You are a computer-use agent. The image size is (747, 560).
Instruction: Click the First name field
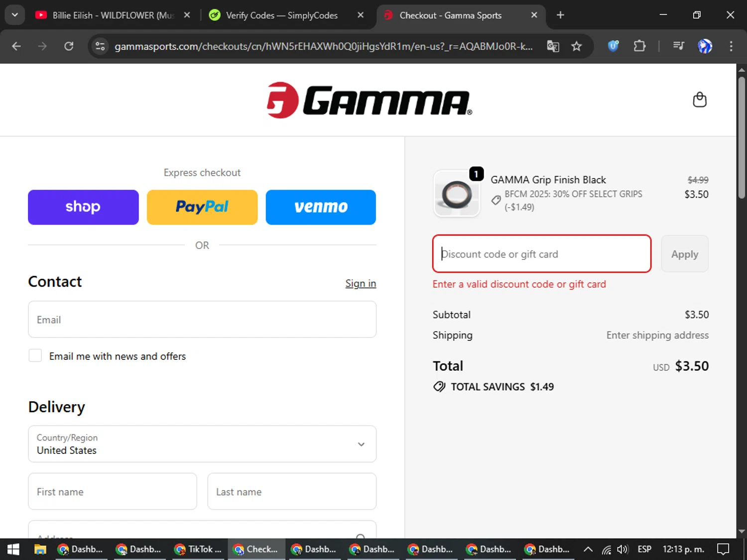113,491
